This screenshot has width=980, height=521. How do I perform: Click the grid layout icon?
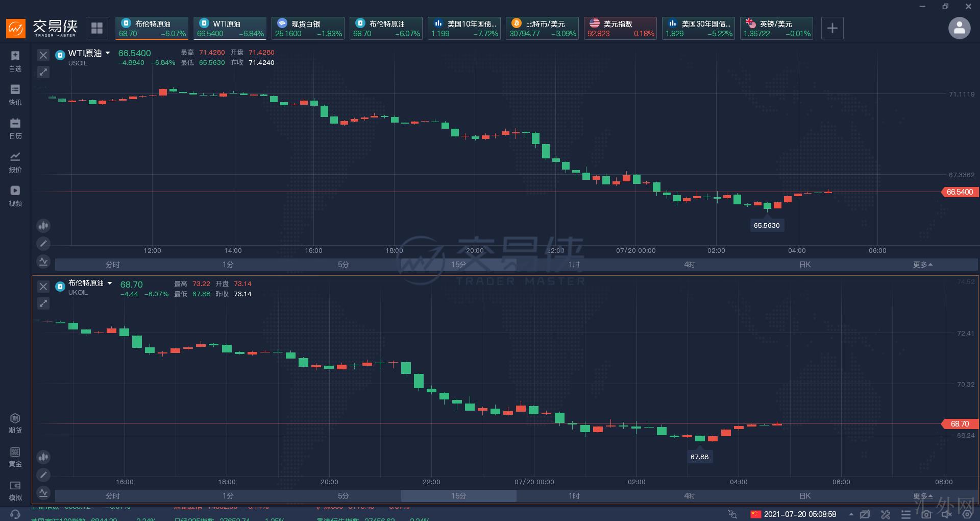(x=97, y=28)
